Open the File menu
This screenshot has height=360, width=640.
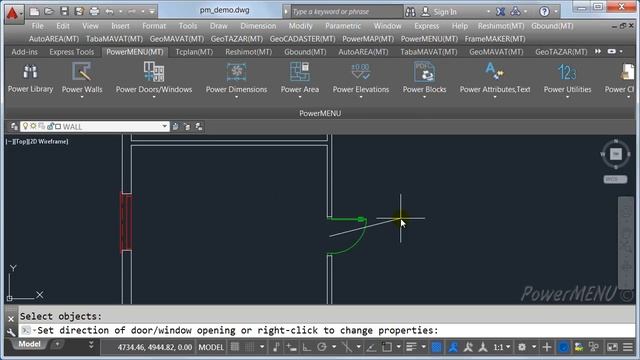[38, 26]
